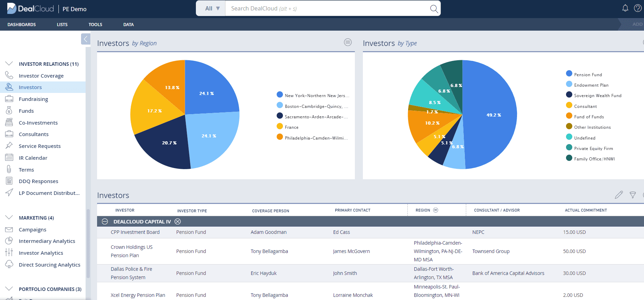Screen dimensions: 644x300
Task: Click the filter funnel icon above Investors table
Action: click(633, 195)
